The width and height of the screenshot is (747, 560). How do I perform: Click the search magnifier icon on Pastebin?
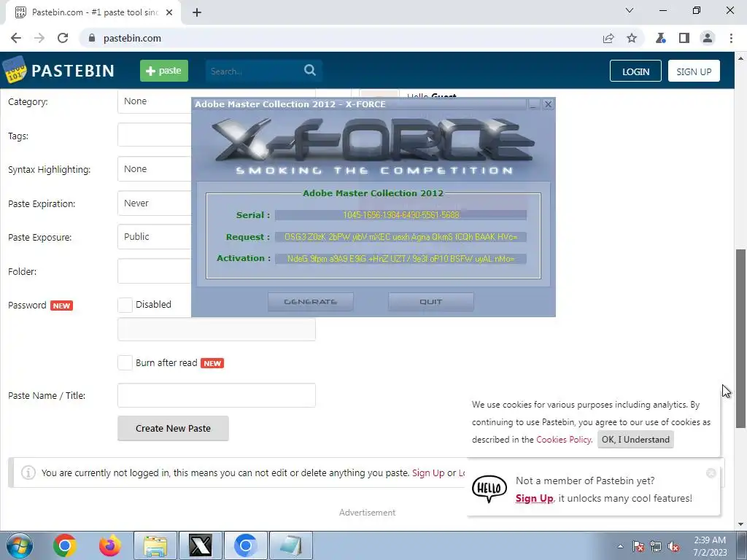point(309,71)
